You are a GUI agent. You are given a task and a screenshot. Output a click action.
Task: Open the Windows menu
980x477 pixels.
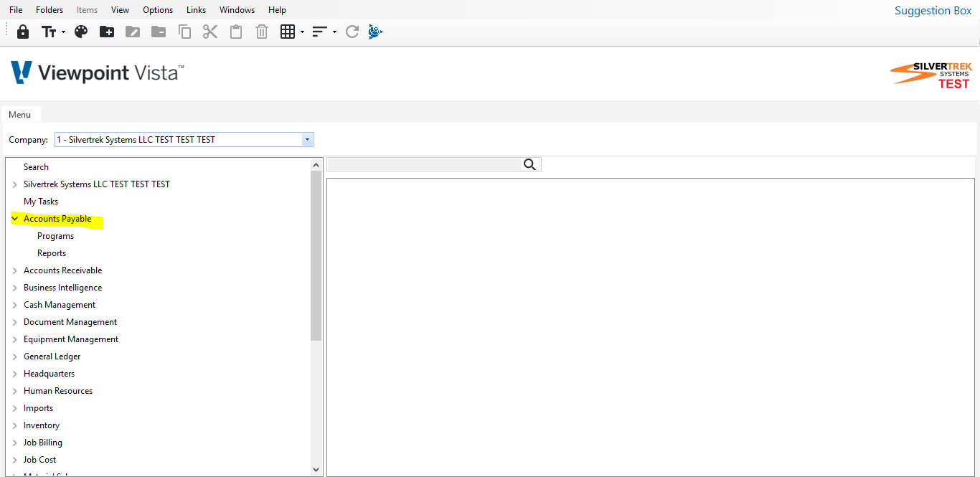[x=237, y=10]
